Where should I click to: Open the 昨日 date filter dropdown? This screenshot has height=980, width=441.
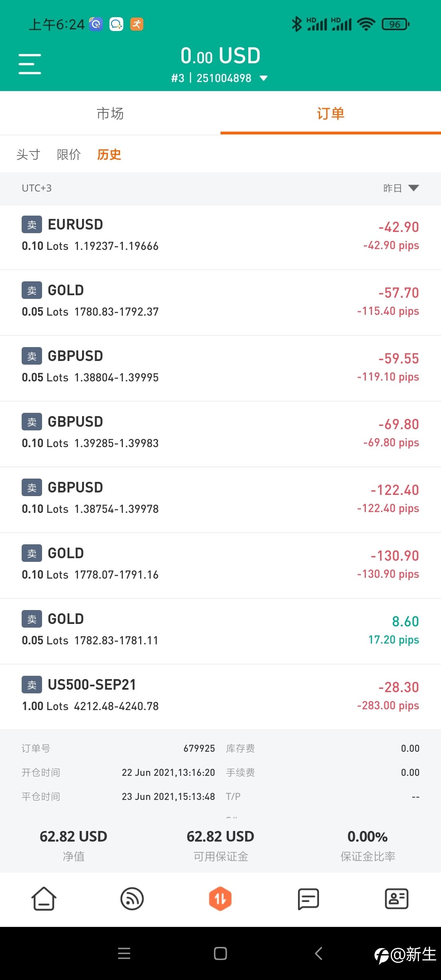tap(401, 188)
